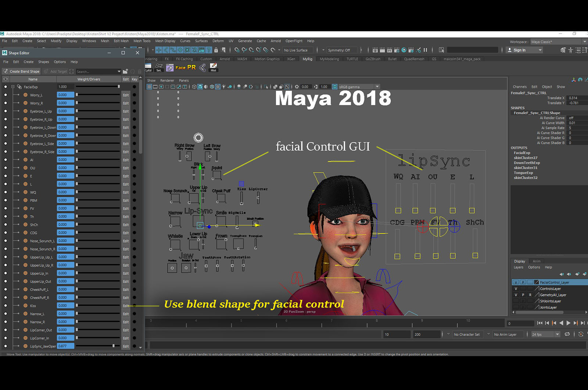Toggle V on ControlsLayer

point(516,288)
